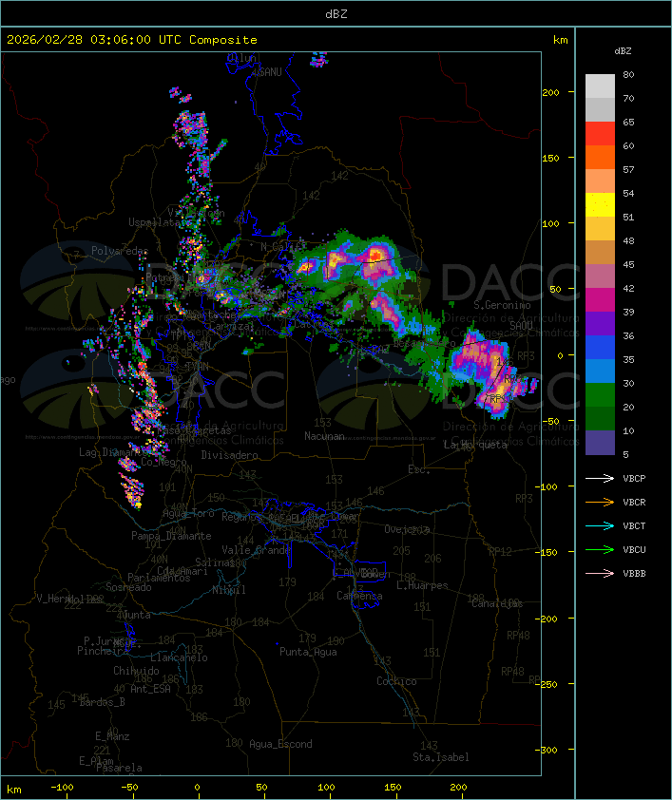Click the Divisadero place label
672x800 pixels.
(230, 454)
